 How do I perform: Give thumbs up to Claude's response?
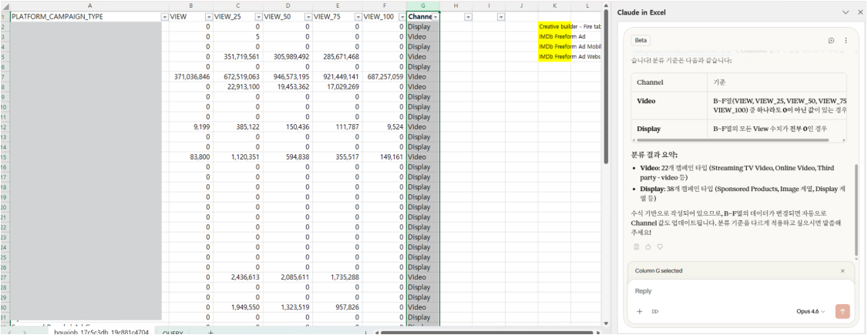pyautogui.click(x=648, y=246)
